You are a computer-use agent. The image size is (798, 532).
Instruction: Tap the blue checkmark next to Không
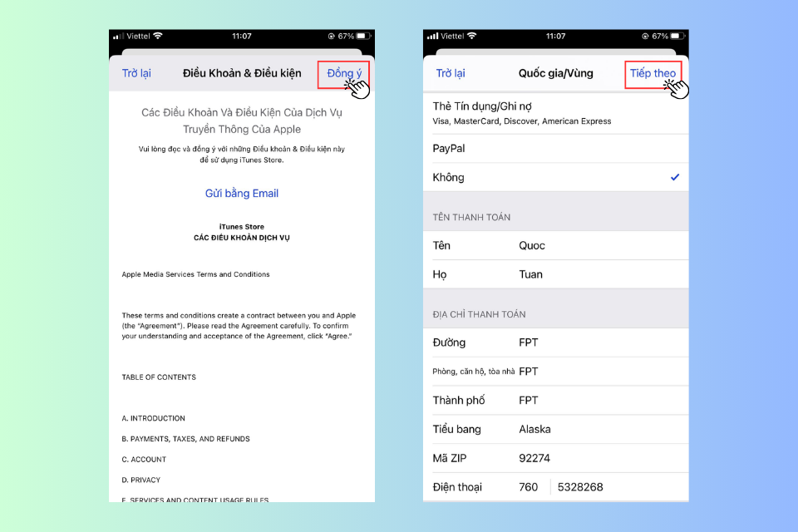click(675, 177)
